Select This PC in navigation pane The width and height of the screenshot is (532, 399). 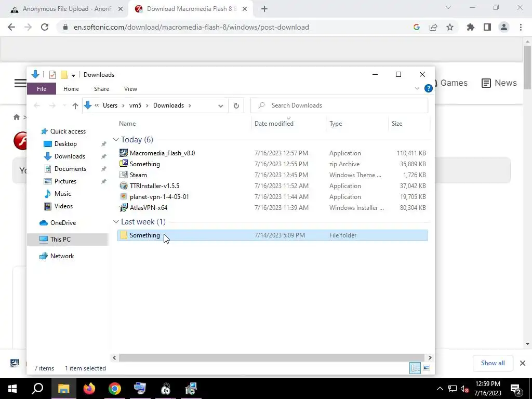[x=60, y=240]
